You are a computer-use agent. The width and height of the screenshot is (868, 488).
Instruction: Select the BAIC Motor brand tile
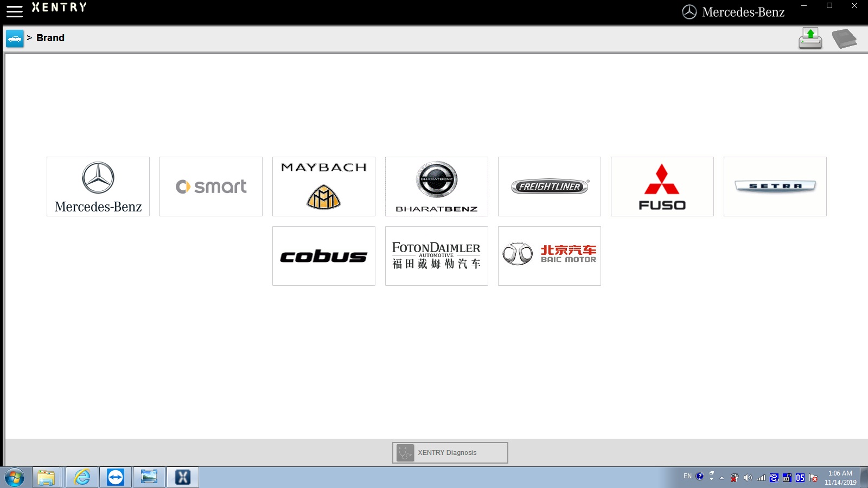click(550, 256)
